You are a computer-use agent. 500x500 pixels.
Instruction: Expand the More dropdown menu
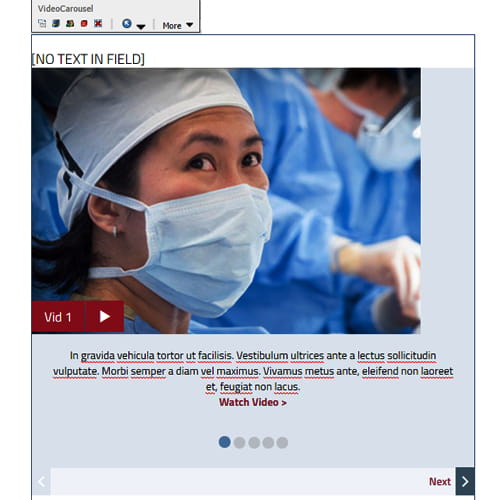click(178, 25)
